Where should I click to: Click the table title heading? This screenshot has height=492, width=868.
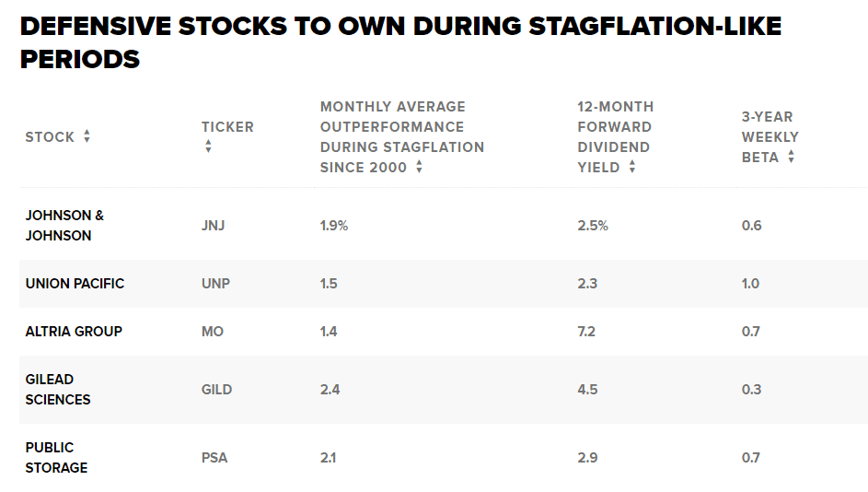400,42
